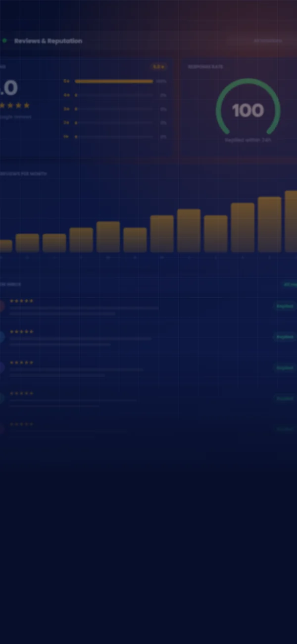The width and height of the screenshot is (297, 644).
Task: Click the orange 5.0 star badge
Action: click(x=158, y=67)
